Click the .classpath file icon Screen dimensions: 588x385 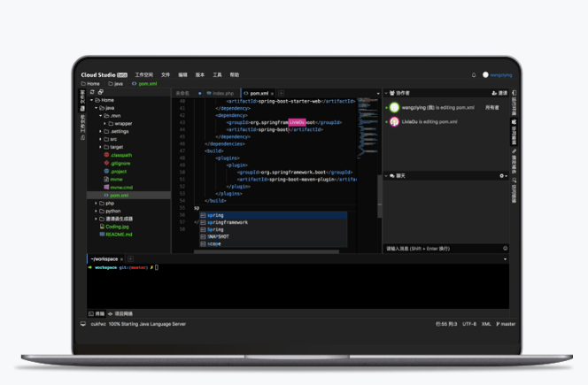click(x=106, y=155)
